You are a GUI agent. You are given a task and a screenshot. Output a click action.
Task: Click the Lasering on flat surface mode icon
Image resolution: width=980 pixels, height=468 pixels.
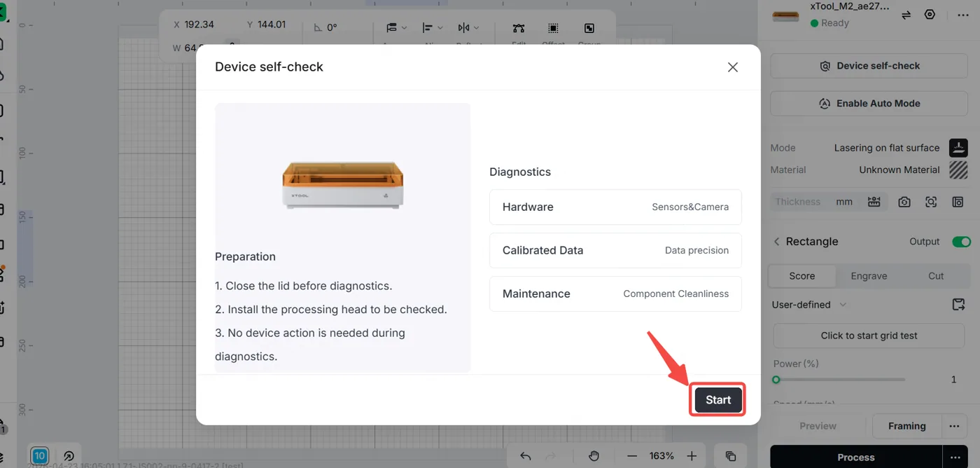[x=958, y=148]
